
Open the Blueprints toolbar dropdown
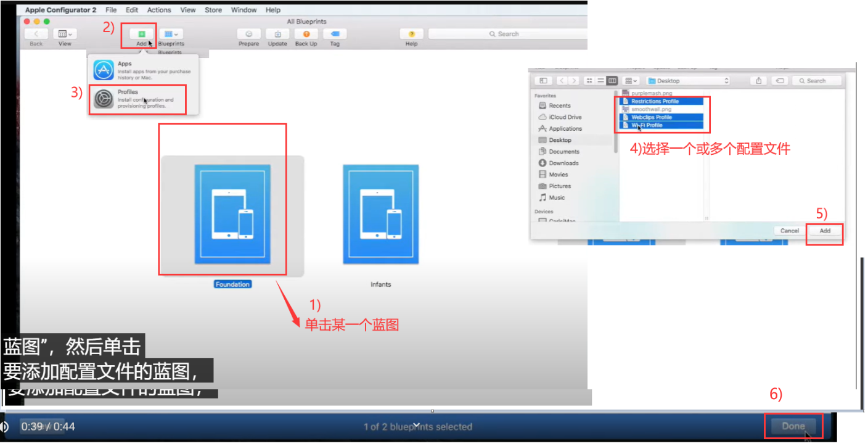171,34
